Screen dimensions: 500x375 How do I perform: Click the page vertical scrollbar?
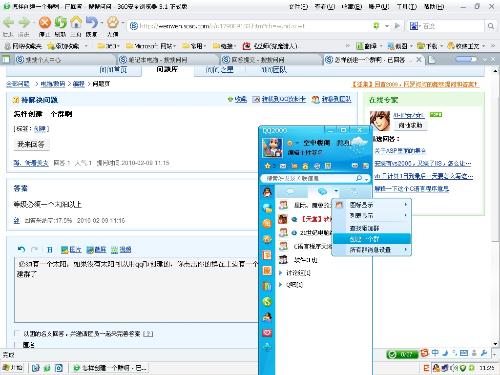click(495, 207)
